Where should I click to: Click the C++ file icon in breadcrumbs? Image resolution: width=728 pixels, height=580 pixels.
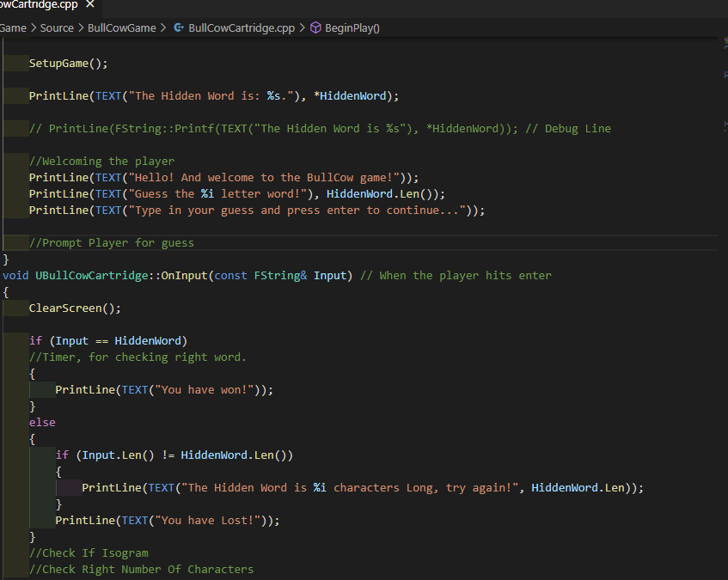pos(178,27)
